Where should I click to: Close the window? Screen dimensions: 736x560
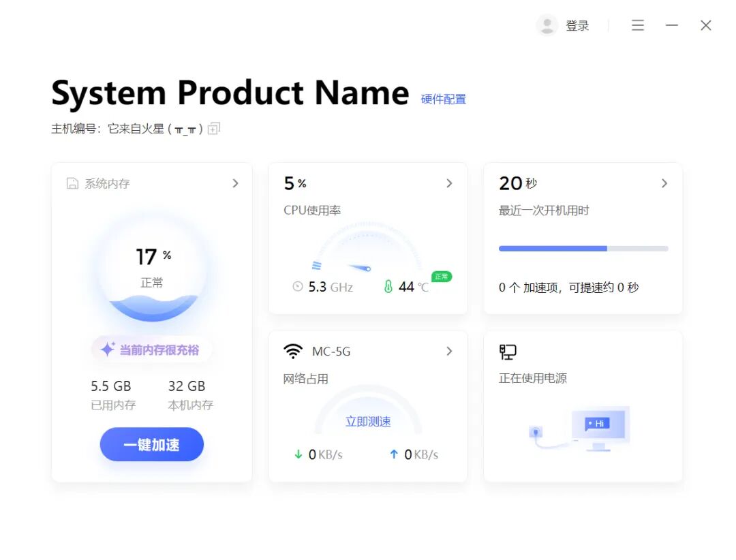[705, 25]
